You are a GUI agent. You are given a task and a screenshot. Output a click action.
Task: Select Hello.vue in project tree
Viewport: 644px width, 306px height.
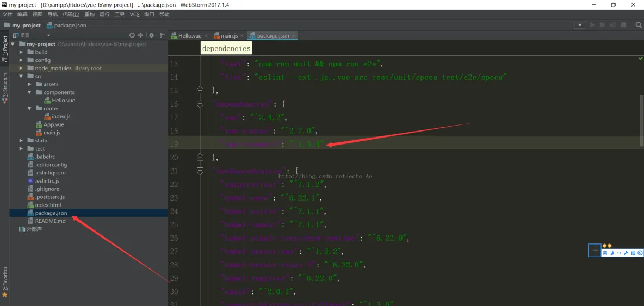point(63,100)
